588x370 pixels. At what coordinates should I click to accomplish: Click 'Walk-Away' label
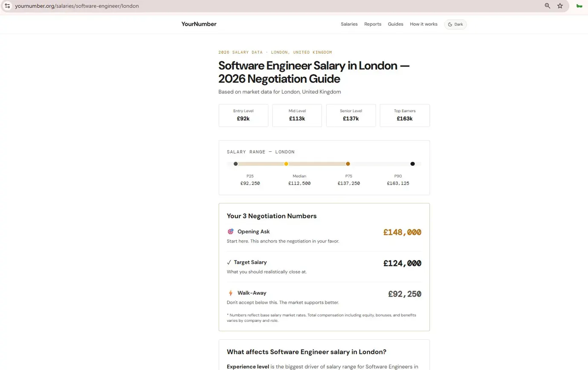pyautogui.click(x=252, y=293)
